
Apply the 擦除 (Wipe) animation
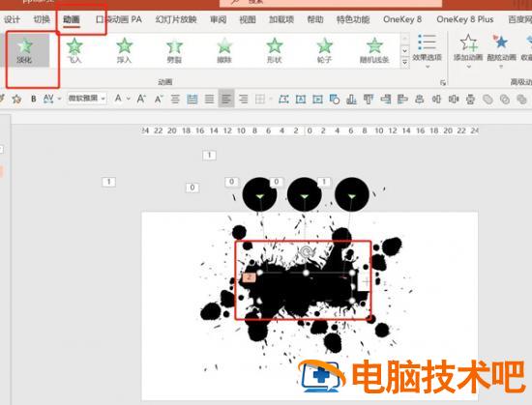224,50
